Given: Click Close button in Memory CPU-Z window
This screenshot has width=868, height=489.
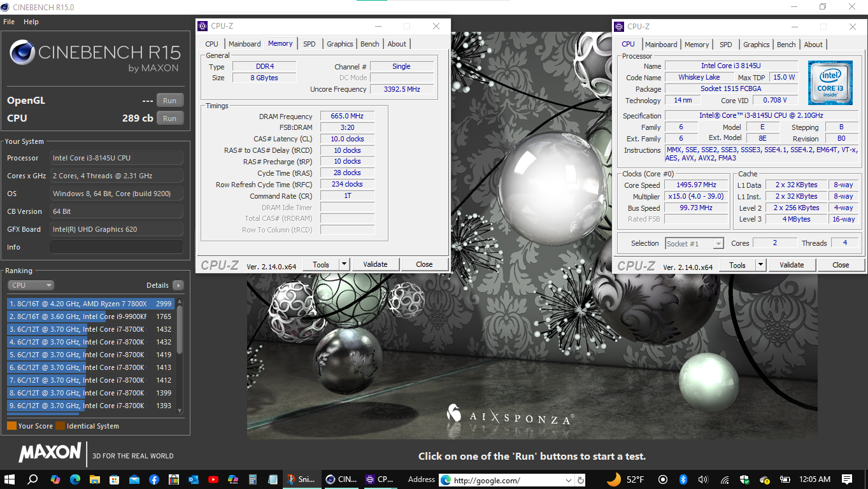Looking at the screenshot, I should [424, 264].
